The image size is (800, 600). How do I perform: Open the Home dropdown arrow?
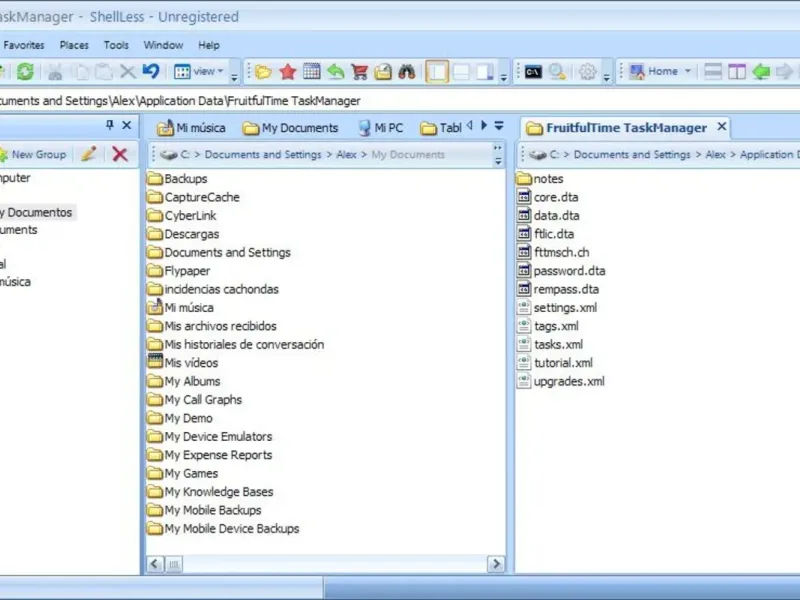coord(688,71)
